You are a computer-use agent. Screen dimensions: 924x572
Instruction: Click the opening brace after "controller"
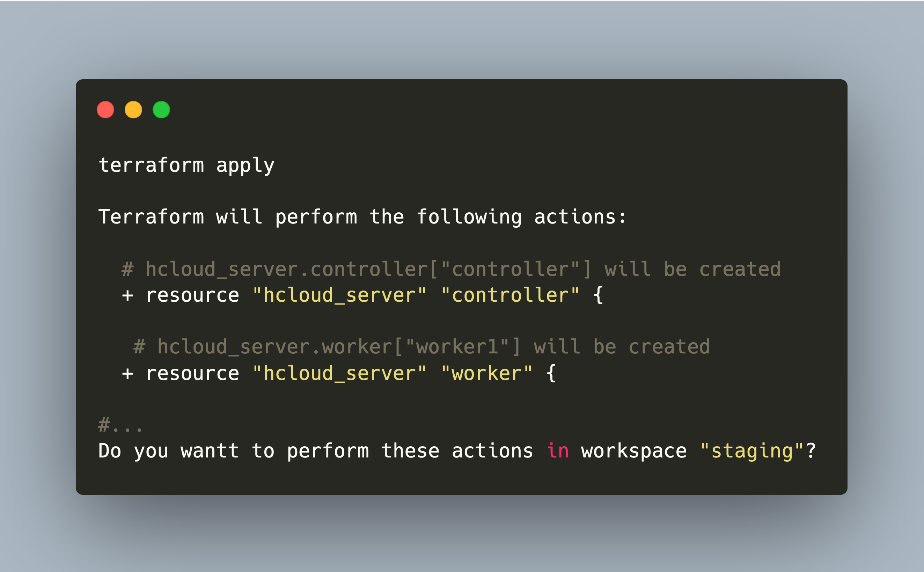click(x=598, y=295)
